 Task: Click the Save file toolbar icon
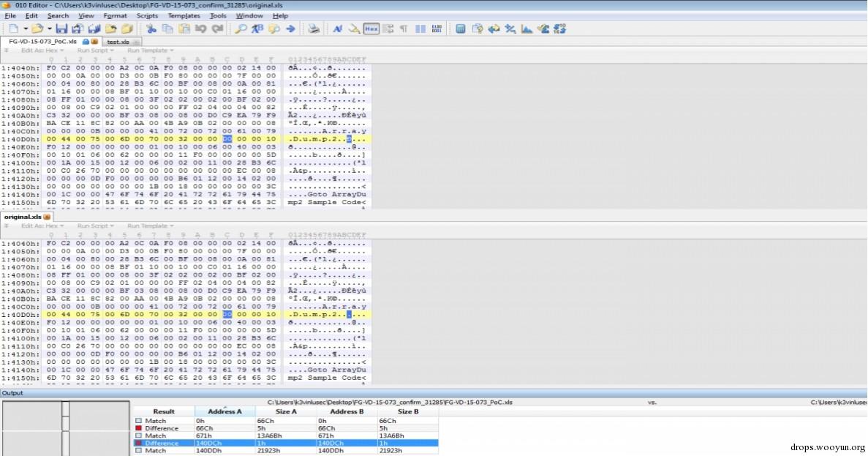61,29
